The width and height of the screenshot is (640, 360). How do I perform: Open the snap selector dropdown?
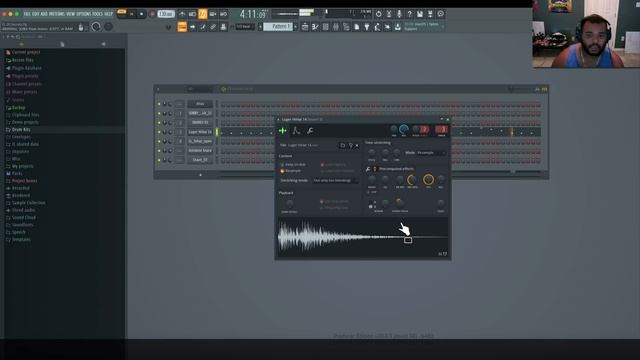(245, 27)
